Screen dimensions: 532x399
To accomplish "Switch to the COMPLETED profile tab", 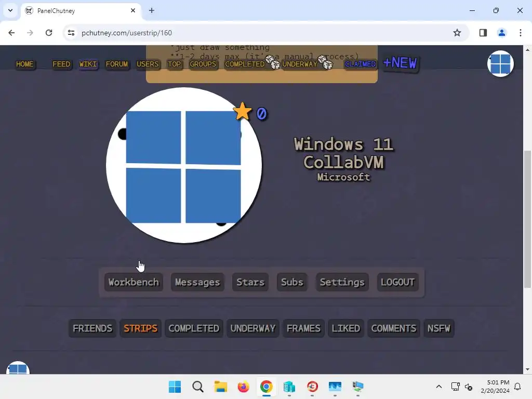I will (x=194, y=328).
